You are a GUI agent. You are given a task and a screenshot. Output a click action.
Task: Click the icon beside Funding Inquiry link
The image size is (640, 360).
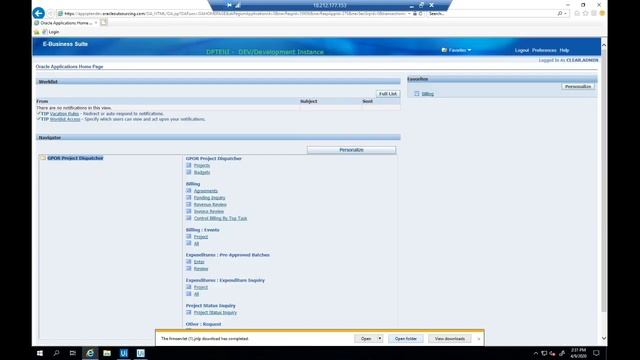pos(189,198)
